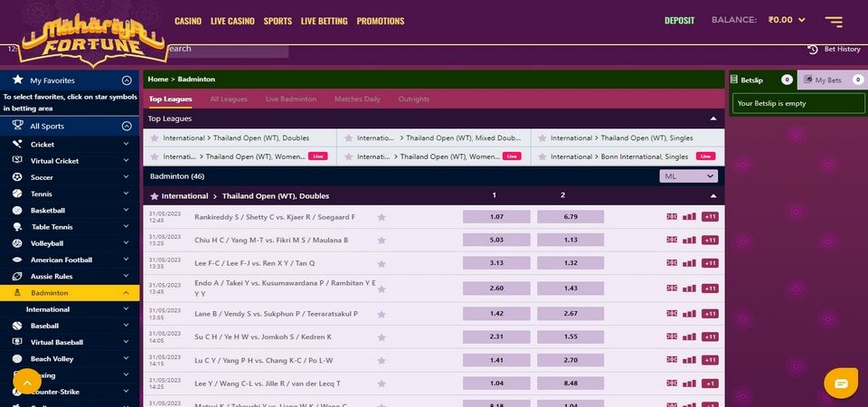The image size is (868, 407).
Task: Open +11 more markets for Endo/Takei match
Action: pos(710,288)
